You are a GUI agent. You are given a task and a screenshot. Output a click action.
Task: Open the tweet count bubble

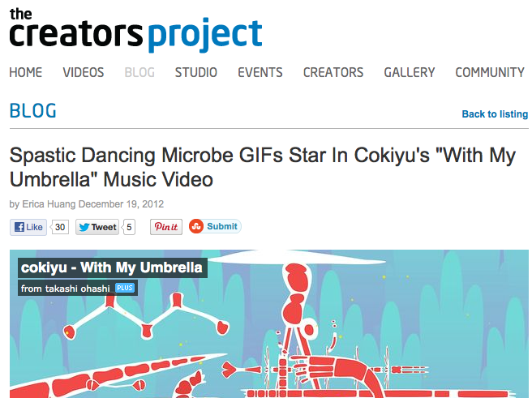pyautogui.click(x=129, y=227)
